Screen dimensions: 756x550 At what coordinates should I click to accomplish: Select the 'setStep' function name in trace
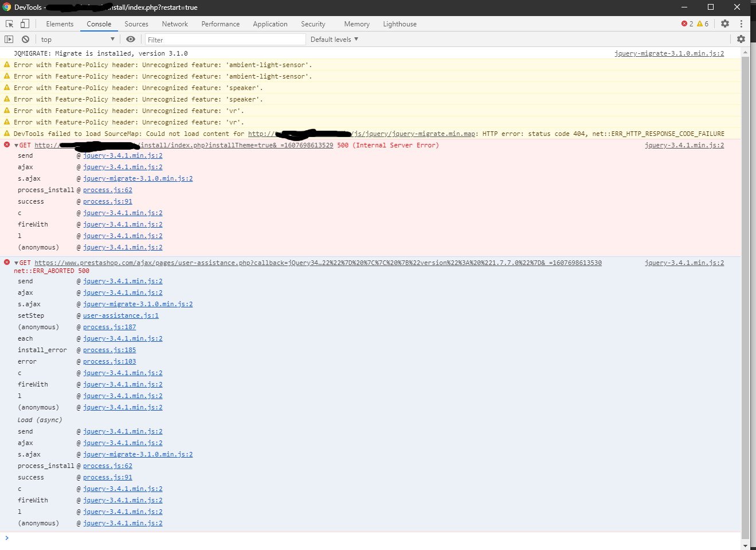click(x=31, y=315)
